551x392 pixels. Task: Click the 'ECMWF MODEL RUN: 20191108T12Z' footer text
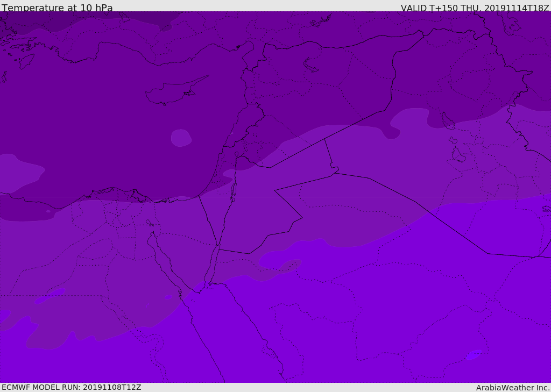tap(72, 388)
